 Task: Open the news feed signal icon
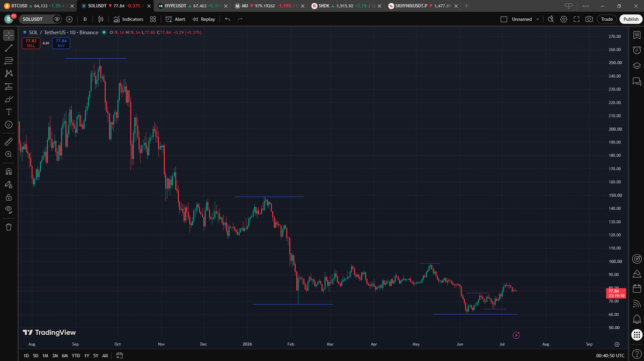click(x=636, y=304)
